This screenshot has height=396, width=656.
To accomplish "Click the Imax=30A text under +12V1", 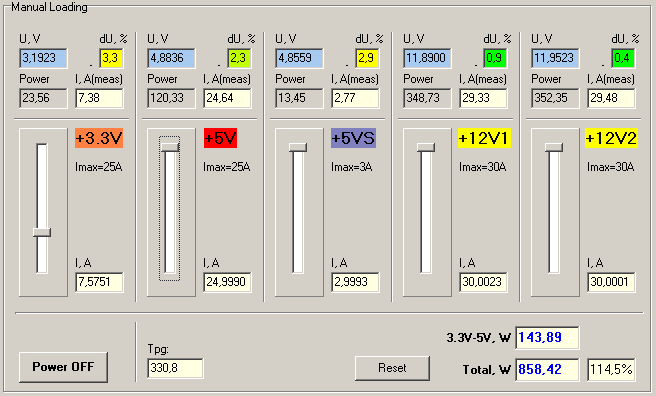I will pos(483,167).
